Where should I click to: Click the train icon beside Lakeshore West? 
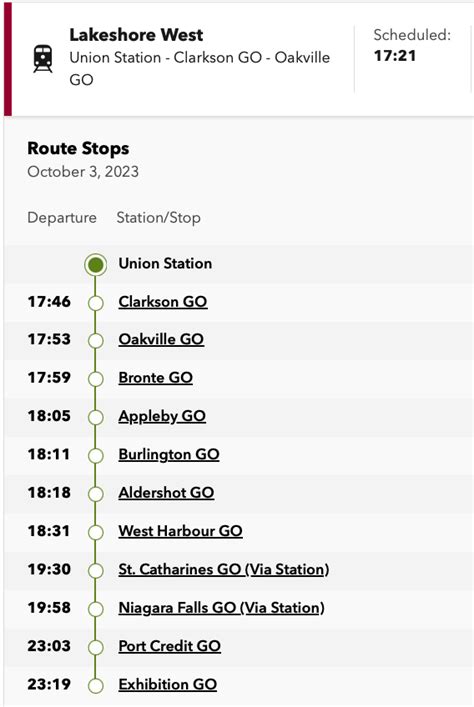coord(43,59)
